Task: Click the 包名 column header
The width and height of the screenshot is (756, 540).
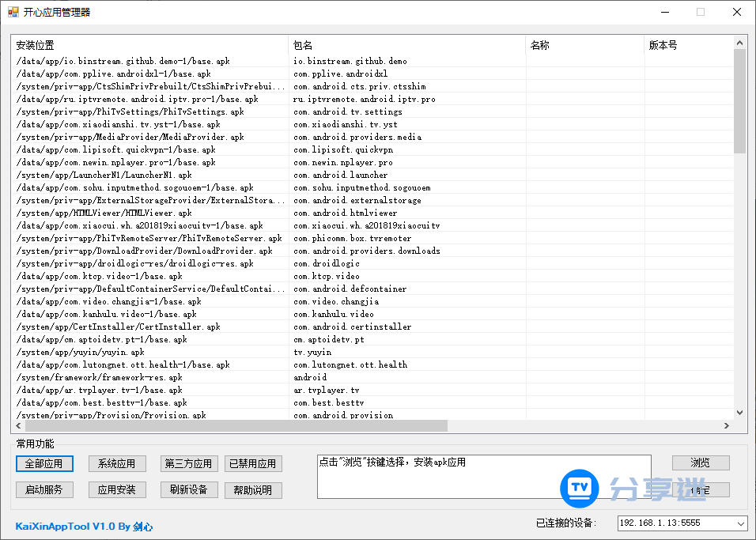Action: (x=406, y=45)
